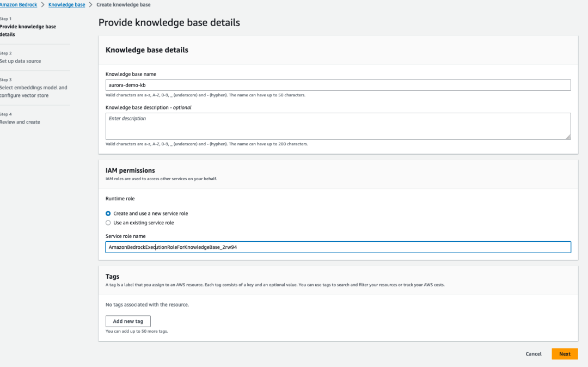
Task: Go to Knowledge base breadcrumb link
Action: click(67, 4)
